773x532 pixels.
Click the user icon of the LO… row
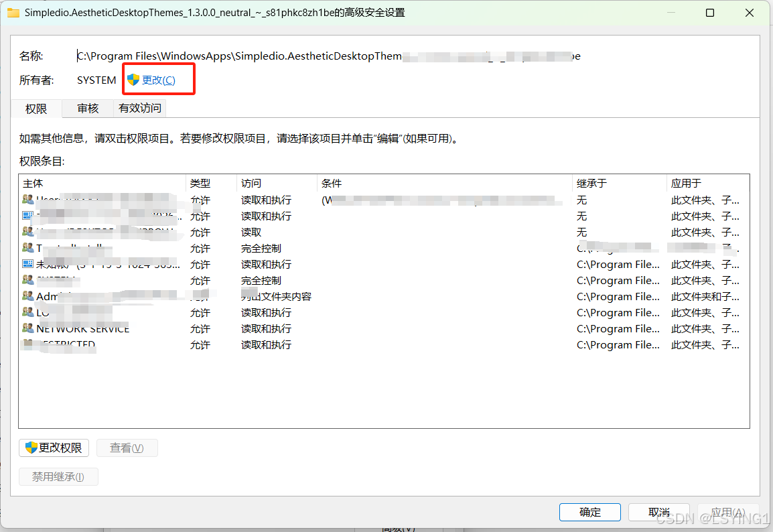28,312
